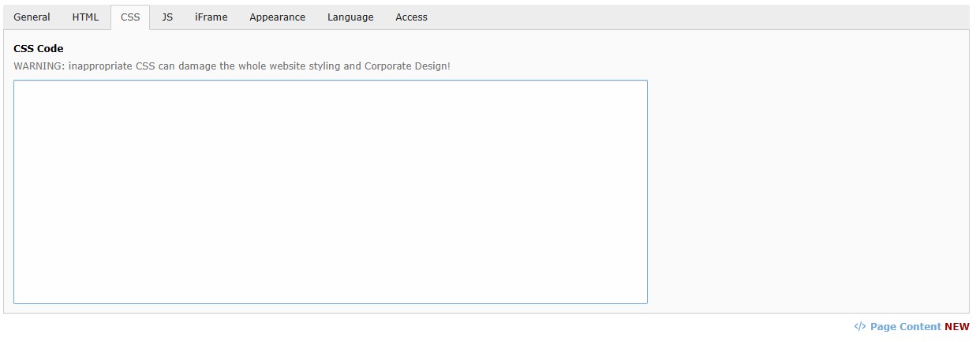The height and width of the screenshot is (342, 980).
Task: Click the word damage in the warning text
Action: [196, 66]
